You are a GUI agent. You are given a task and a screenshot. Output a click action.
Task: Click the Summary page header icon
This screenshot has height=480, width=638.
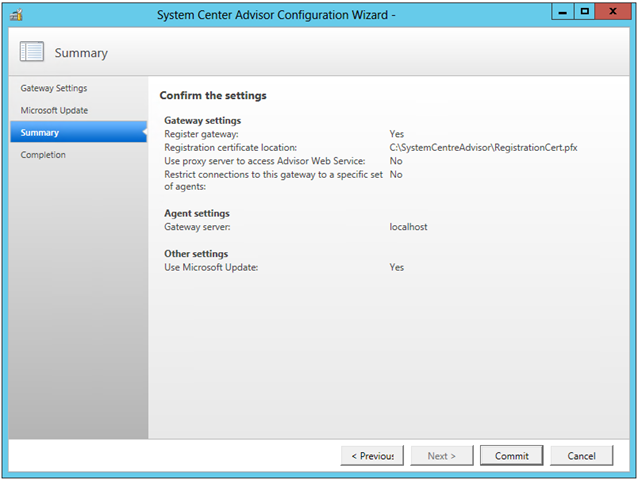tap(32, 52)
